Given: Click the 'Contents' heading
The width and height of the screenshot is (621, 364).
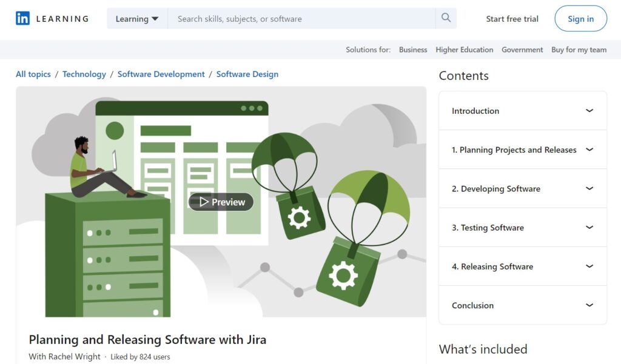Looking at the screenshot, I should click(464, 76).
